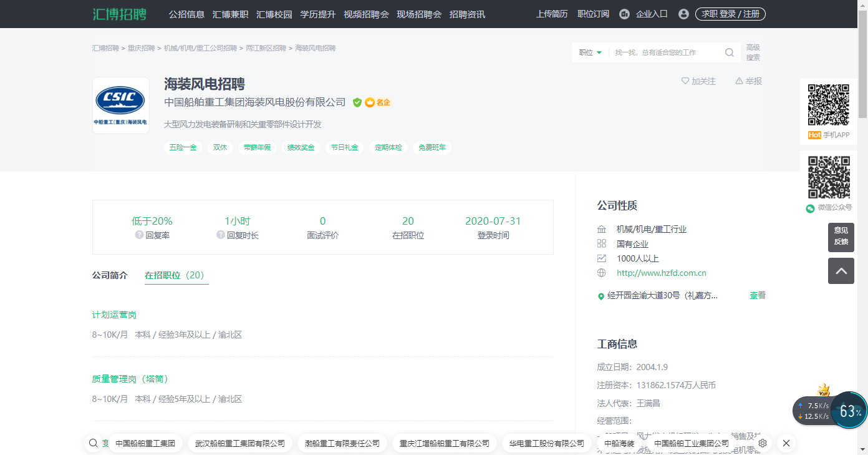The width and height of the screenshot is (868, 455).
Task: Click the question mark icon beside 回复时长
Action: coord(221,235)
